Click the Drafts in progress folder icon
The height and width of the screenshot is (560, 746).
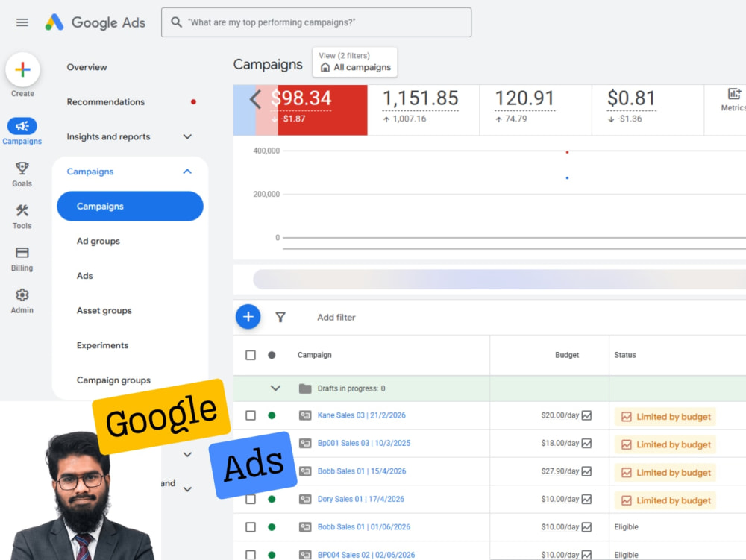305,388
